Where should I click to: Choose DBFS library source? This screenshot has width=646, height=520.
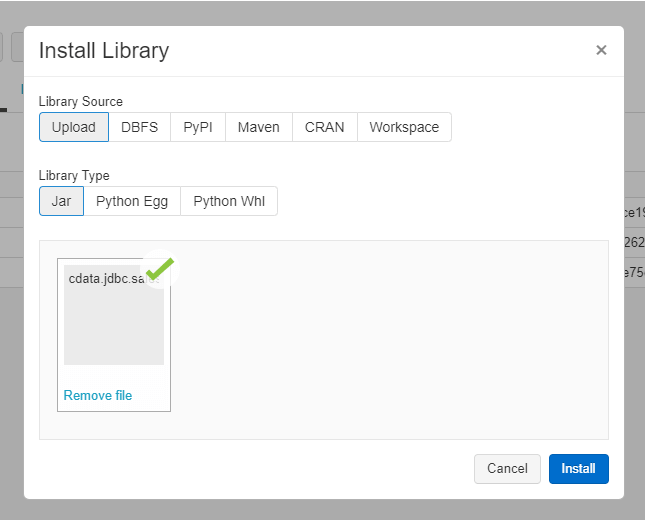tap(140, 127)
